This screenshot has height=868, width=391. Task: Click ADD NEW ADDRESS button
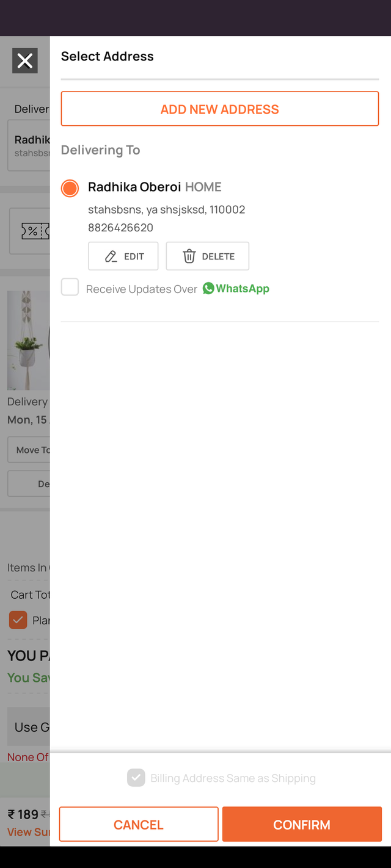[x=220, y=109]
